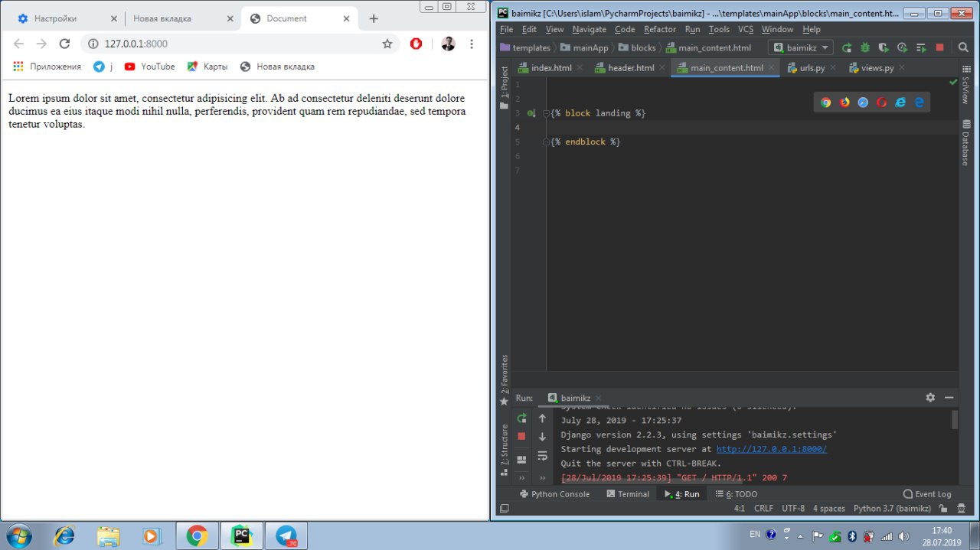Click the http://127.0.0.1:8000/ console link
Screen dimensions: 980x550
771,449
